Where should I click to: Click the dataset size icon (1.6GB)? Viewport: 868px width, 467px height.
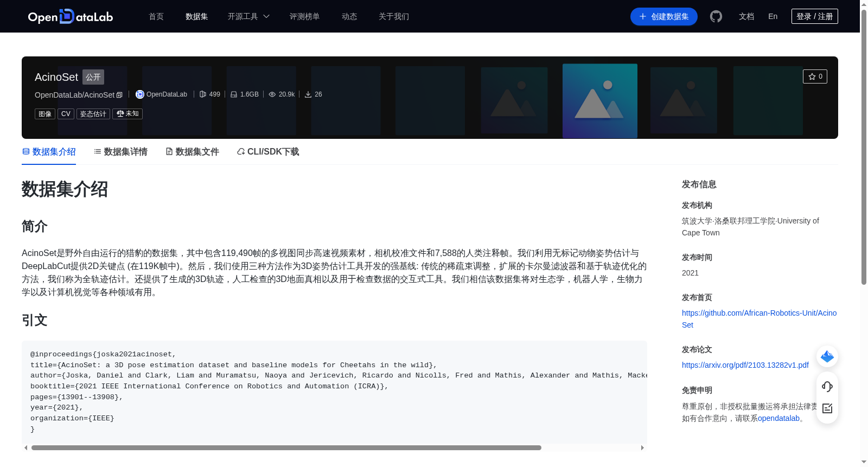click(234, 94)
